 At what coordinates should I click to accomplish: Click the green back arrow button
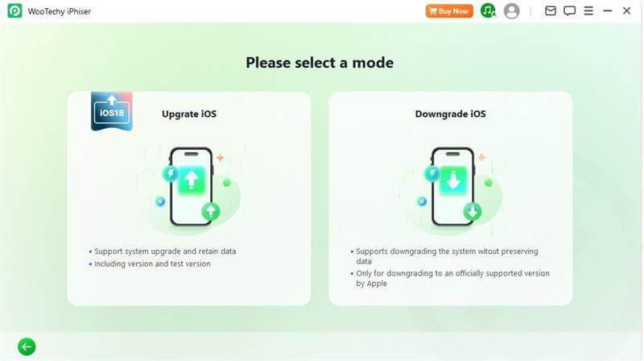[27, 347]
